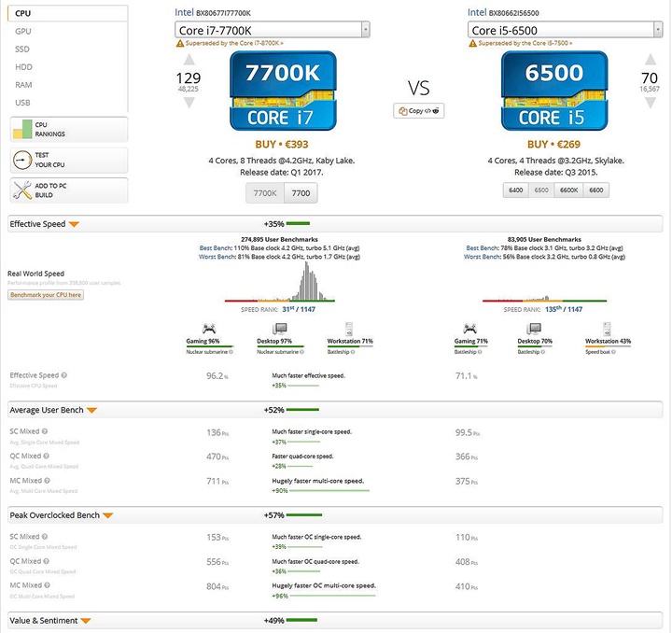672x633 pixels.
Task: Downvote the Core i5-6500
Action: pos(651,103)
